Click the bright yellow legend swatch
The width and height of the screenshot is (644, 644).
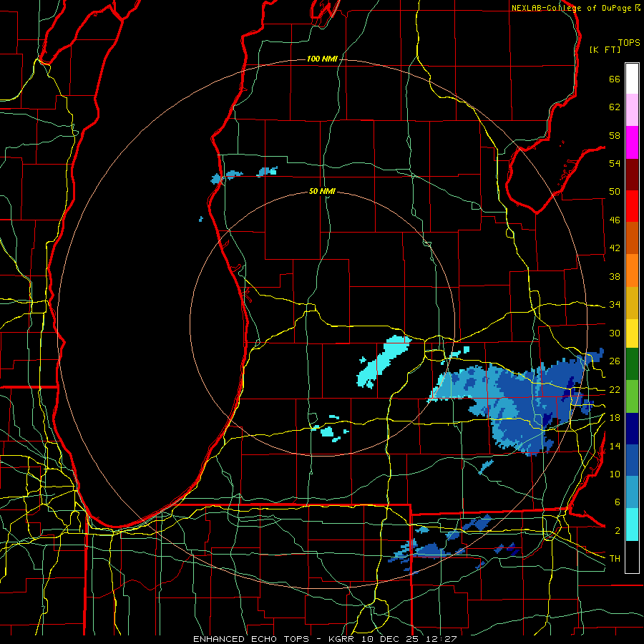(632, 333)
